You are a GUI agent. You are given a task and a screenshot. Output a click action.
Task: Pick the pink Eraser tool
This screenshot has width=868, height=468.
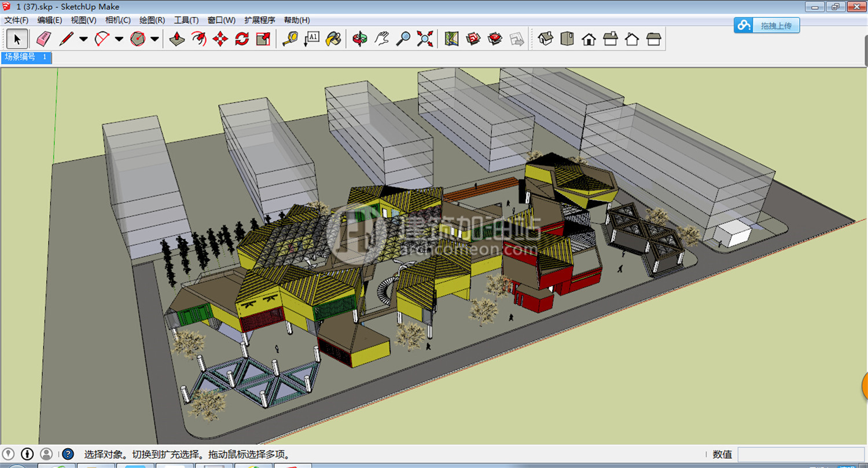(43, 39)
